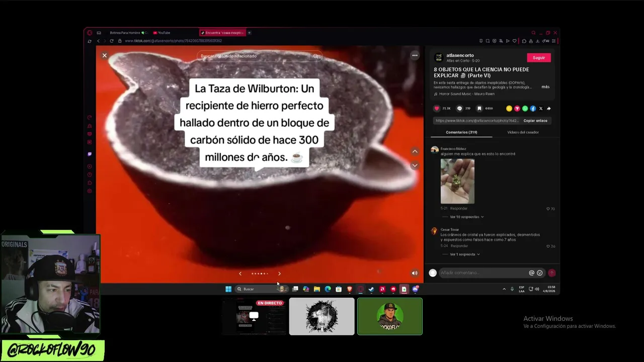The width and height of the screenshot is (644, 362).
Task: Bookmark the post to favorites
Action: click(479, 108)
